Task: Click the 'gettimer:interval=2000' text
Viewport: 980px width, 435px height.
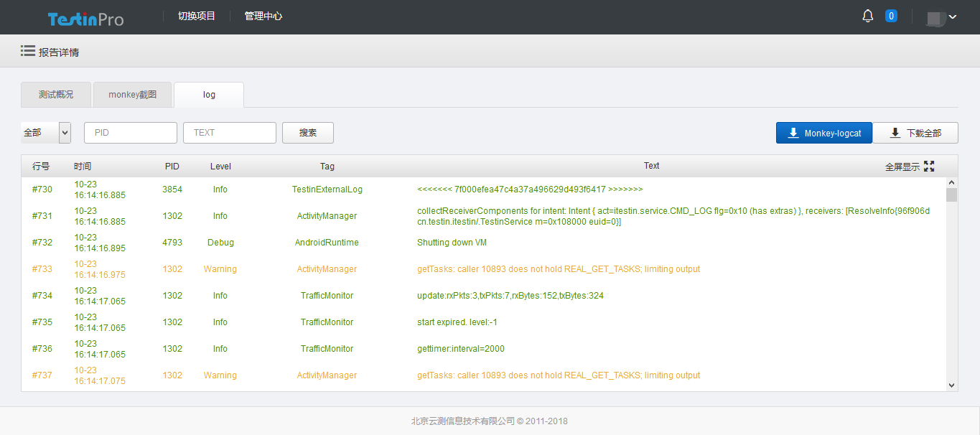Action: coord(461,349)
